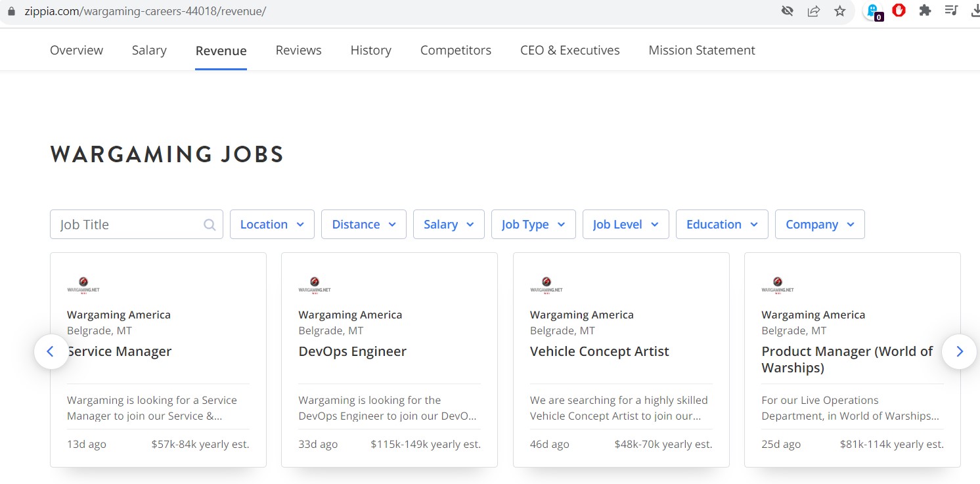Open the Education filter dropdown
The height and width of the screenshot is (484, 980).
(721, 225)
